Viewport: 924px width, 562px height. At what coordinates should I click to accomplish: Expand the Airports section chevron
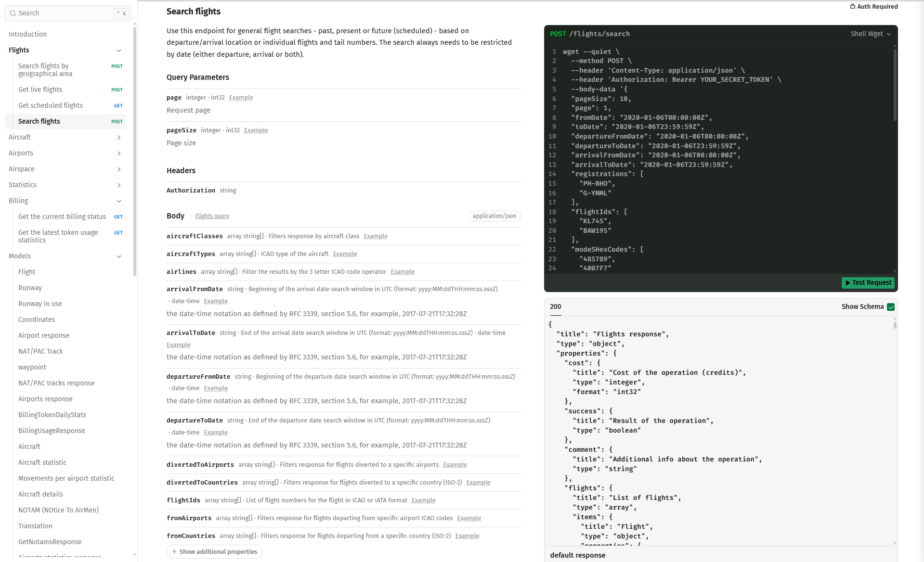tap(119, 153)
